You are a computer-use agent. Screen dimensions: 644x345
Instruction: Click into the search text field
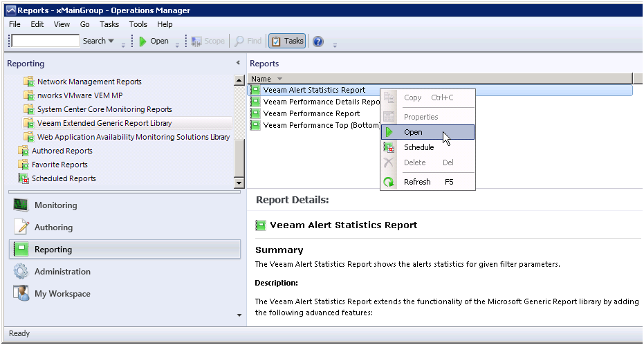click(x=45, y=41)
